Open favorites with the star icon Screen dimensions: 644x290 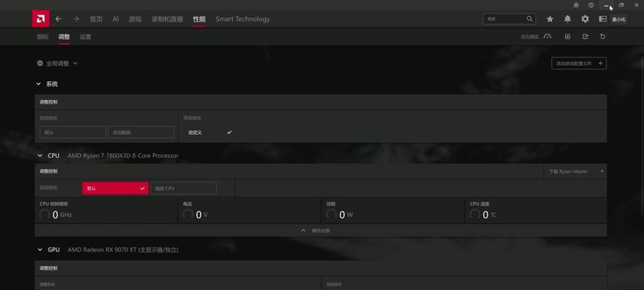click(x=550, y=19)
